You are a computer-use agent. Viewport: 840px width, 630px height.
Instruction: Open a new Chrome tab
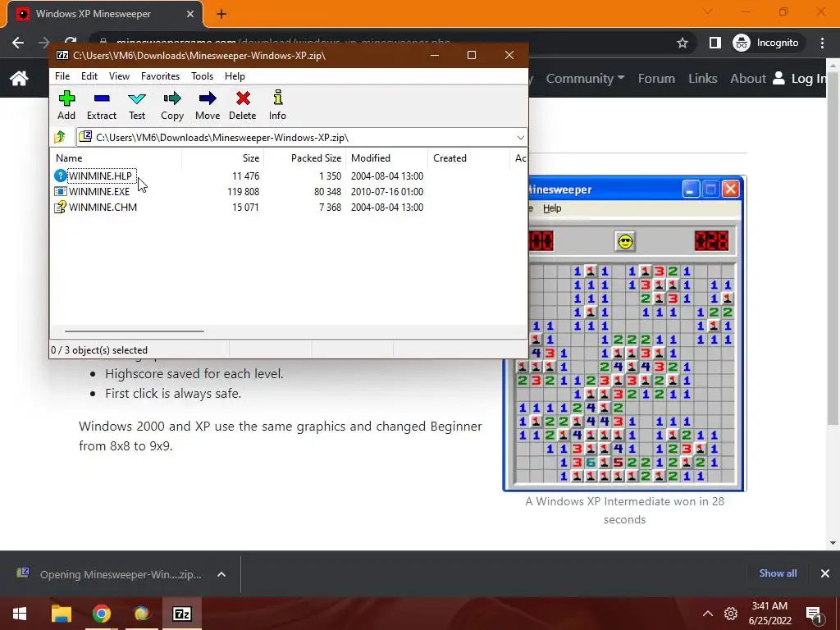pyautogui.click(x=221, y=14)
